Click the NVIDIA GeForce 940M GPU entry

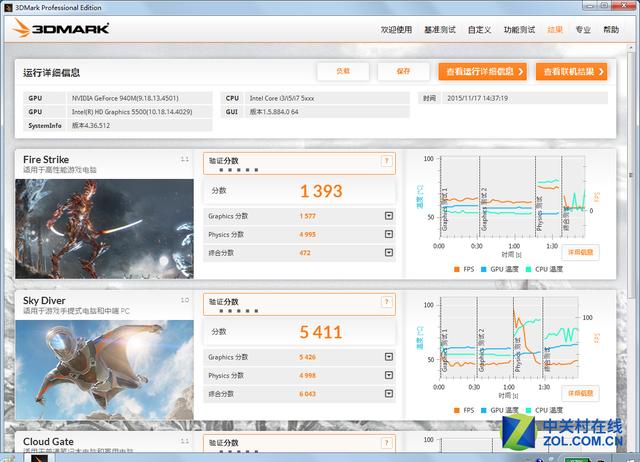pos(125,98)
